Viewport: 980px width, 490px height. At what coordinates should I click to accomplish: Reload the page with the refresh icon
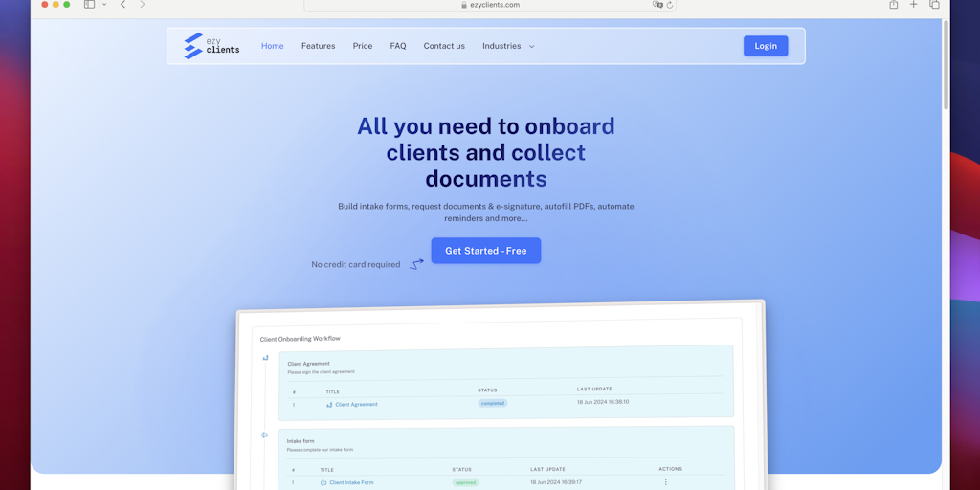pyautogui.click(x=670, y=5)
